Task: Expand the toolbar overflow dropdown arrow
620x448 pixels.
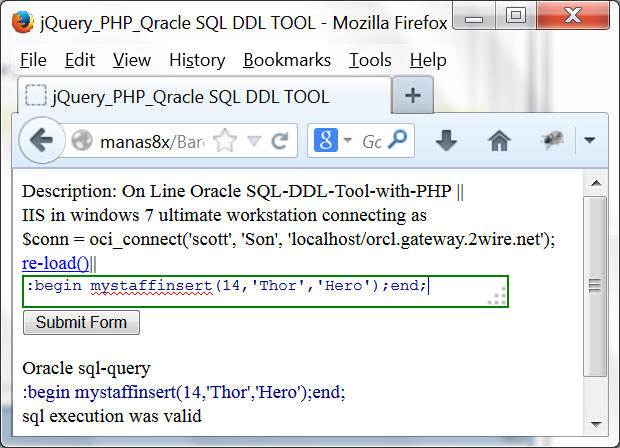Action: (590, 140)
